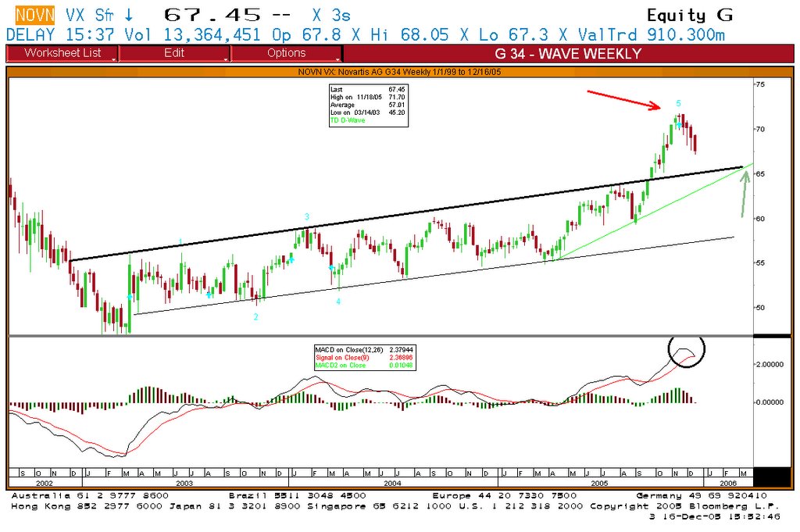The width and height of the screenshot is (800, 532).
Task: Click the orange NOVN ticker box
Action: point(34,16)
